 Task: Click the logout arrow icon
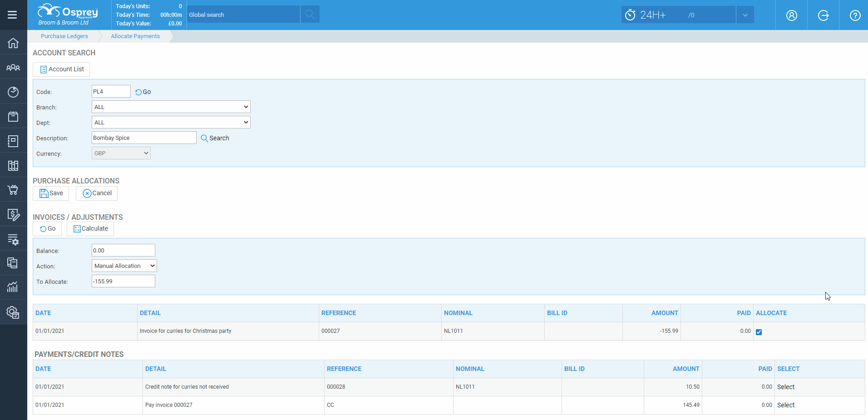(824, 15)
